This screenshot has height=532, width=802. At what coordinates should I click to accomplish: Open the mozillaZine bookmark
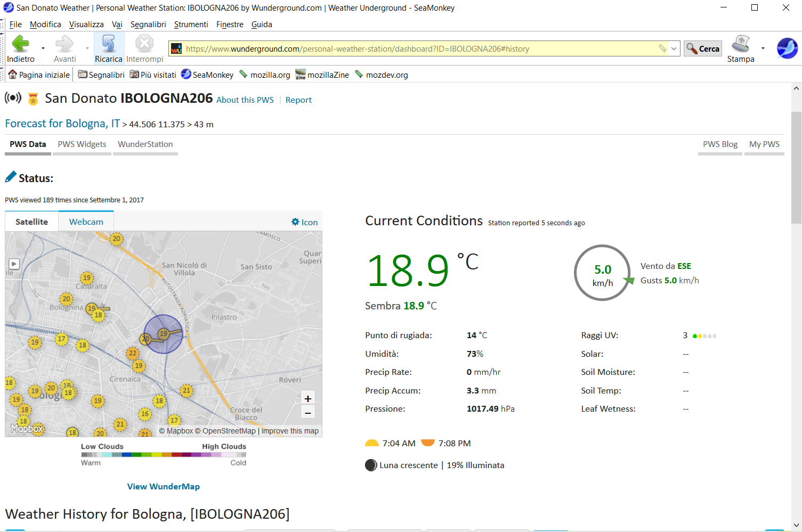coord(322,75)
